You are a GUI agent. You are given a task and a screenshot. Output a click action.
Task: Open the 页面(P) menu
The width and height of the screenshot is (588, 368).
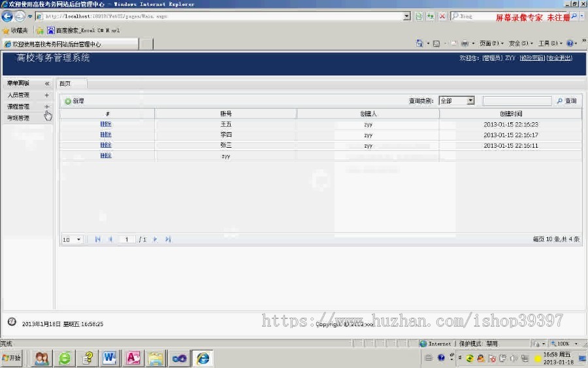(x=491, y=44)
